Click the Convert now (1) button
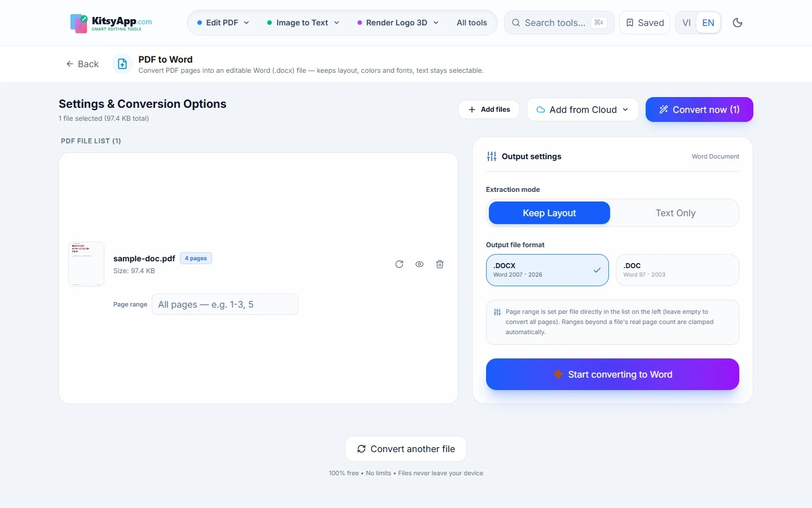The image size is (812, 508). pos(699,110)
